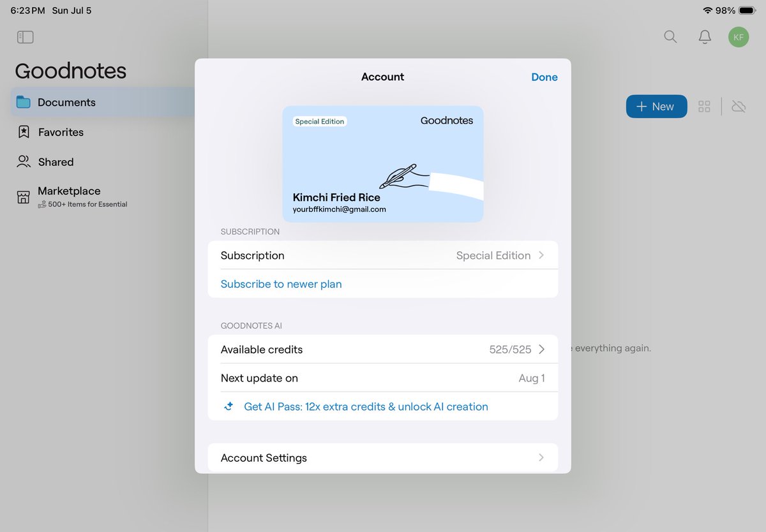Open search with the magnifier icon
766x532 pixels.
(670, 37)
